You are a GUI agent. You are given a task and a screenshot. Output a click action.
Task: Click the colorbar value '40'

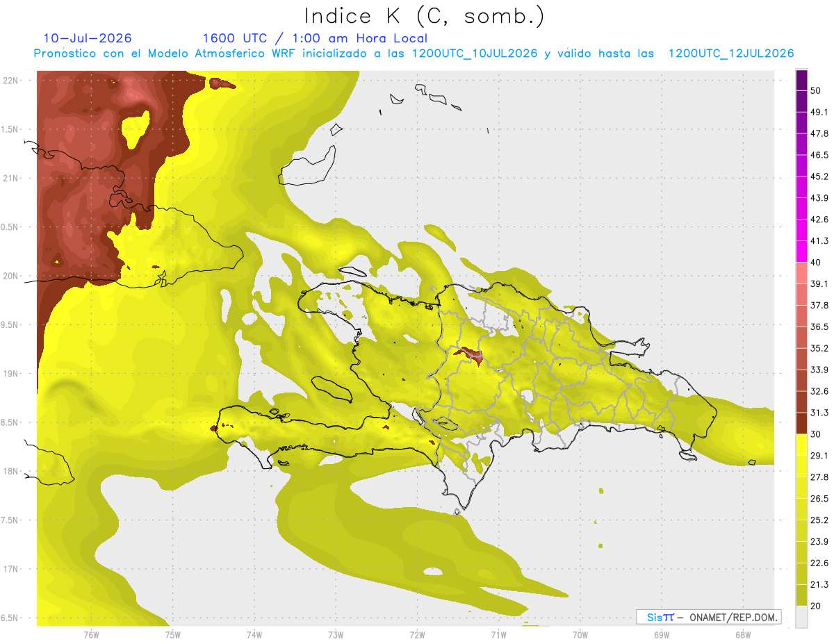click(817, 263)
